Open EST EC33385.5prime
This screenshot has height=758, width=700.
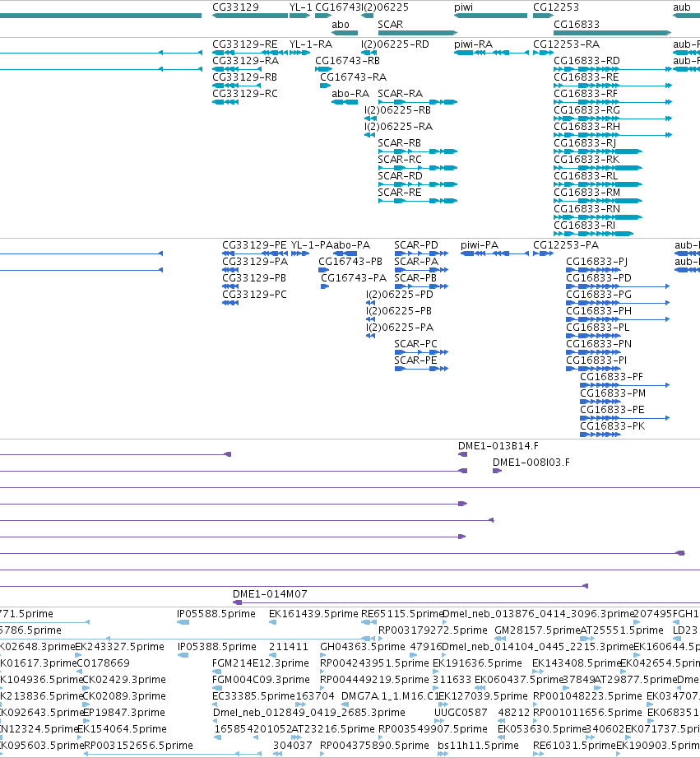click(x=253, y=696)
